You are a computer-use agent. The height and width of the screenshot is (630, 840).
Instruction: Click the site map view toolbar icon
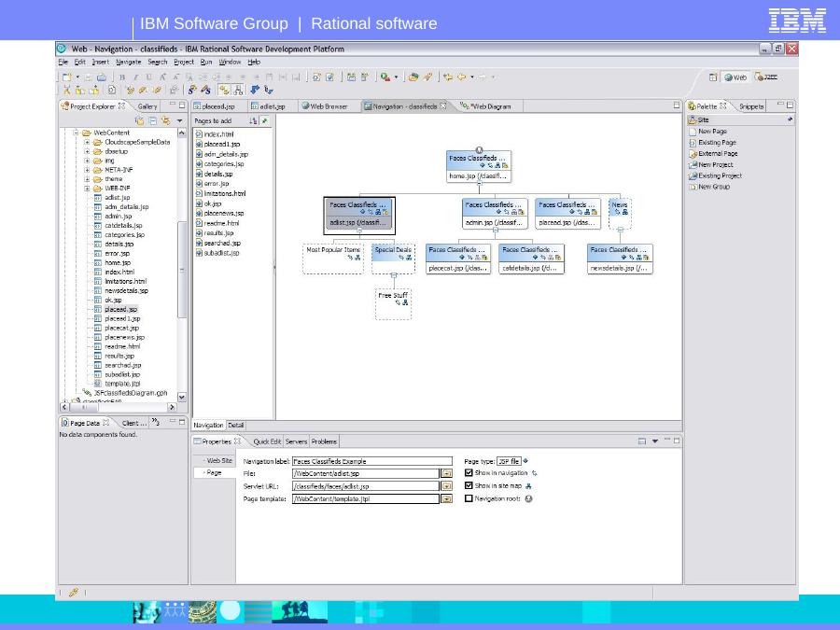pos(238,90)
